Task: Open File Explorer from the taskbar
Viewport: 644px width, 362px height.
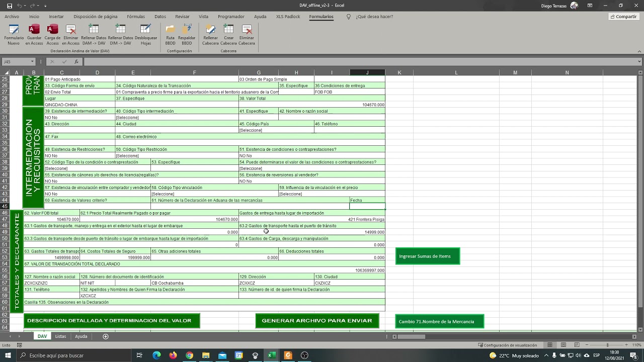Action: pyautogui.click(x=206, y=355)
